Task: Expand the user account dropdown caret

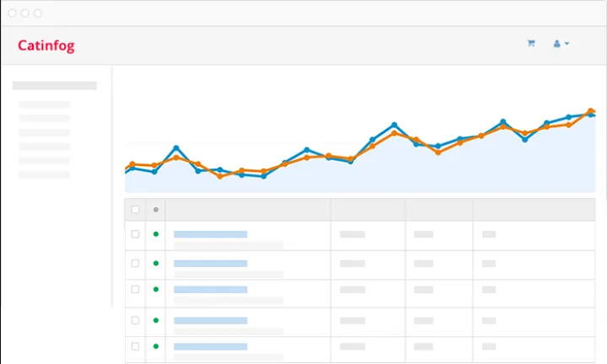Action: (x=567, y=44)
